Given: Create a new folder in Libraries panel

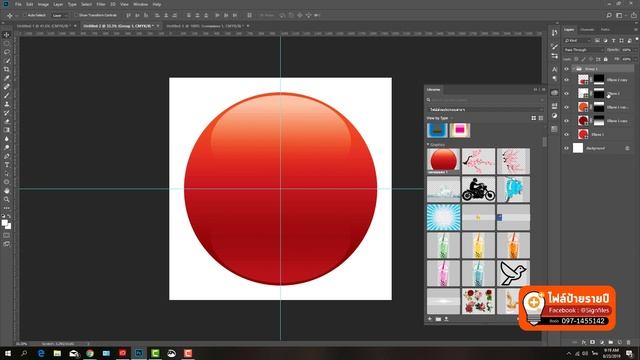Looking at the screenshot, I should 438,319.
